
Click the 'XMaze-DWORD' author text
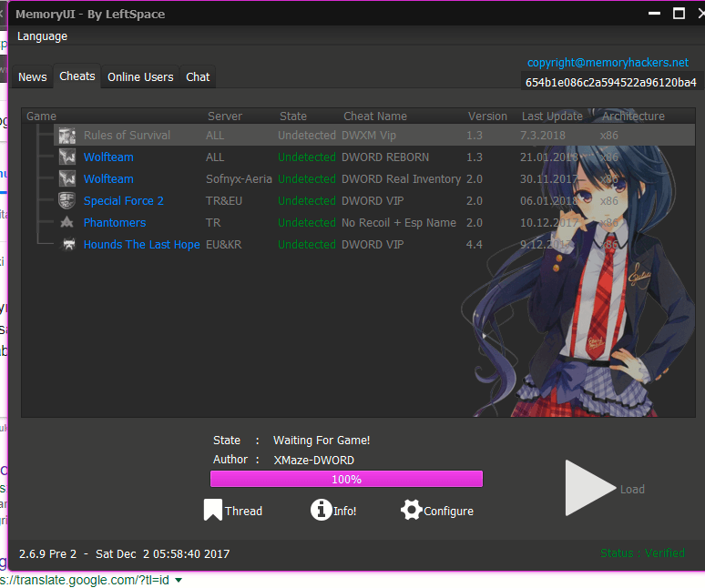pos(314,460)
